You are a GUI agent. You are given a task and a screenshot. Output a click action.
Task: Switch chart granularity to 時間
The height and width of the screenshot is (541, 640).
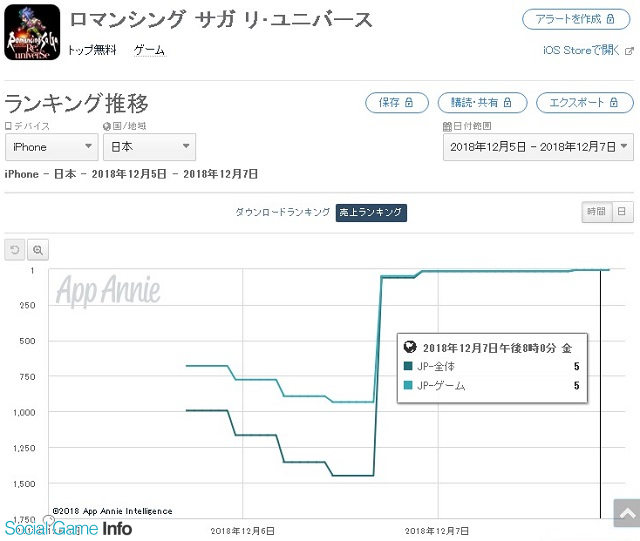(x=596, y=212)
